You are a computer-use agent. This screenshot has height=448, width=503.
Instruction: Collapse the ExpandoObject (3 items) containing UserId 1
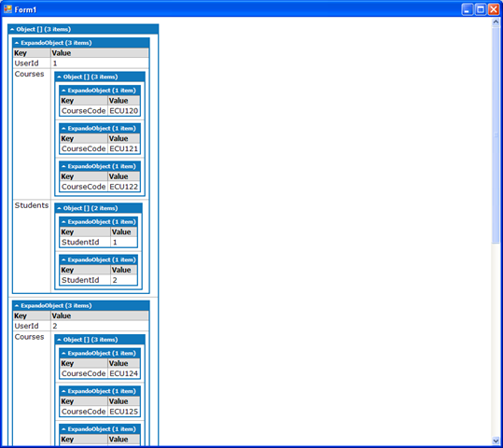[x=81, y=43]
